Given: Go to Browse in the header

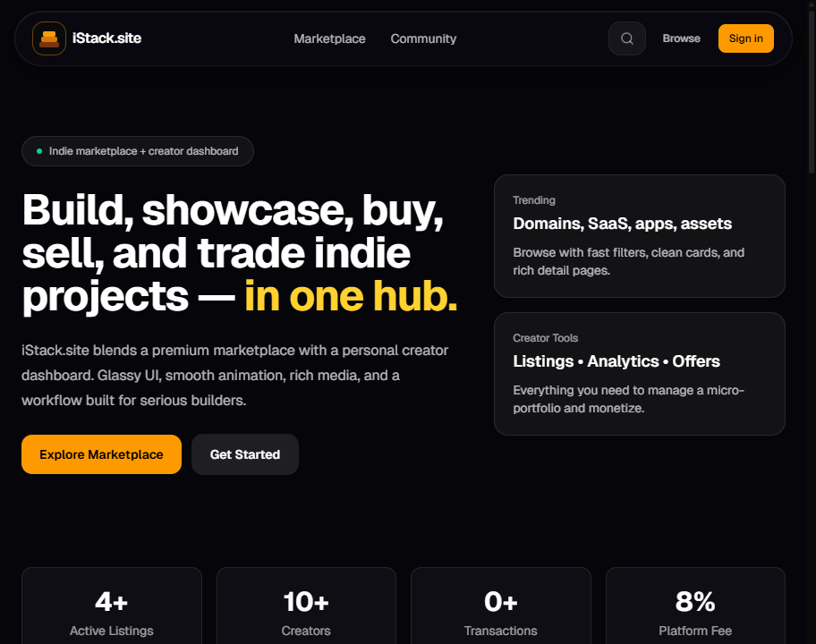Looking at the screenshot, I should pos(681,38).
